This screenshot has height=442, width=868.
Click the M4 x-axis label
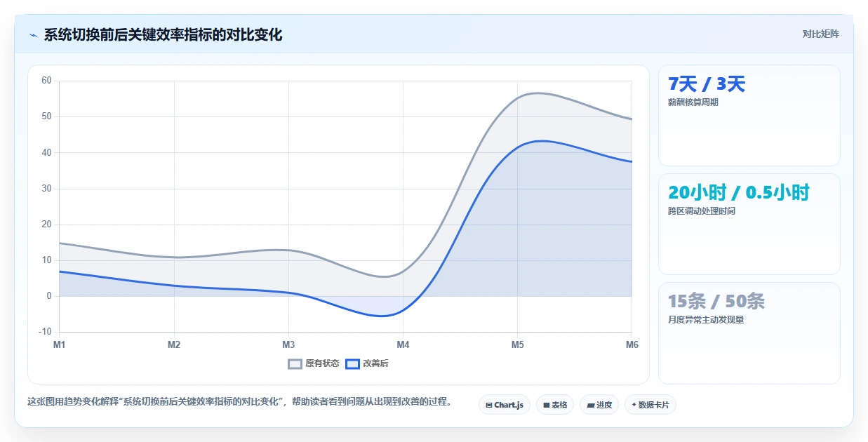403,344
